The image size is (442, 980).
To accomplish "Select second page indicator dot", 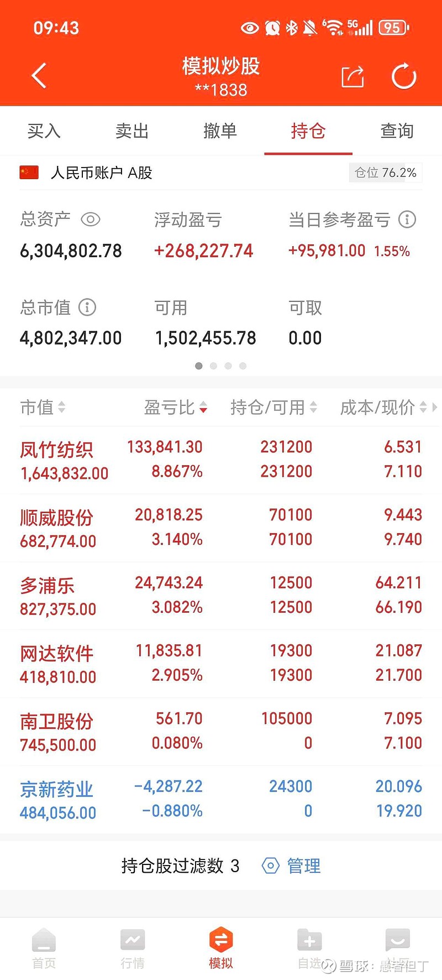I will pyautogui.click(x=213, y=366).
